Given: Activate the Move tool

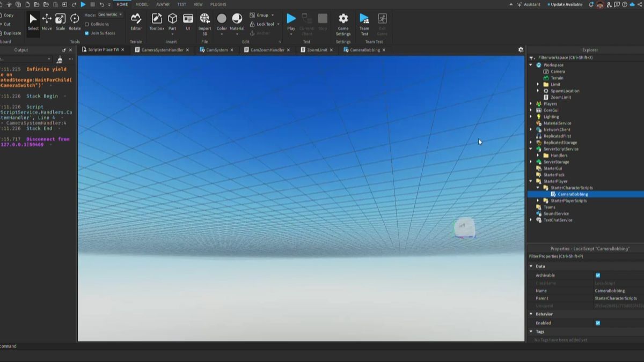Looking at the screenshot, I should pos(47,22).
